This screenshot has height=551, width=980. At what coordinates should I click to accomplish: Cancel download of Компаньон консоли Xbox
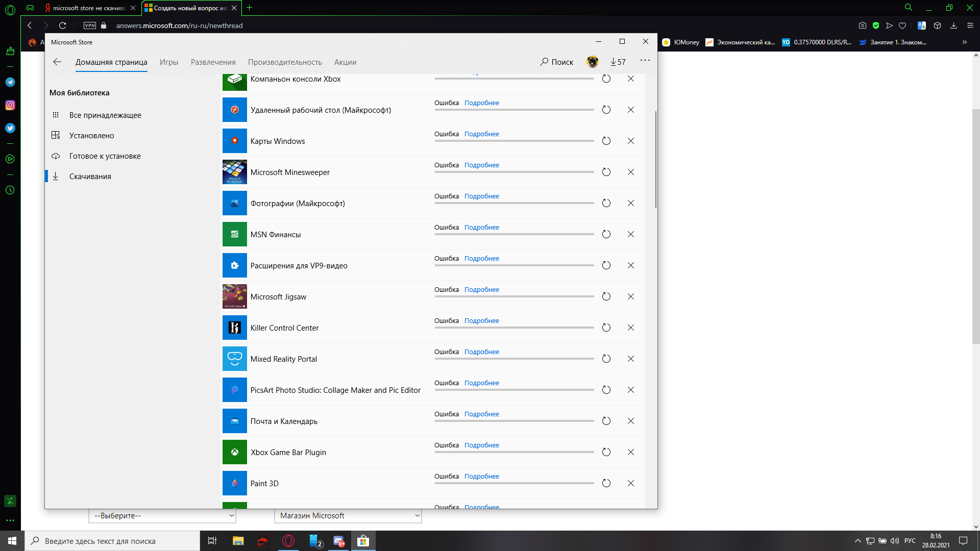tap(631, 79)
